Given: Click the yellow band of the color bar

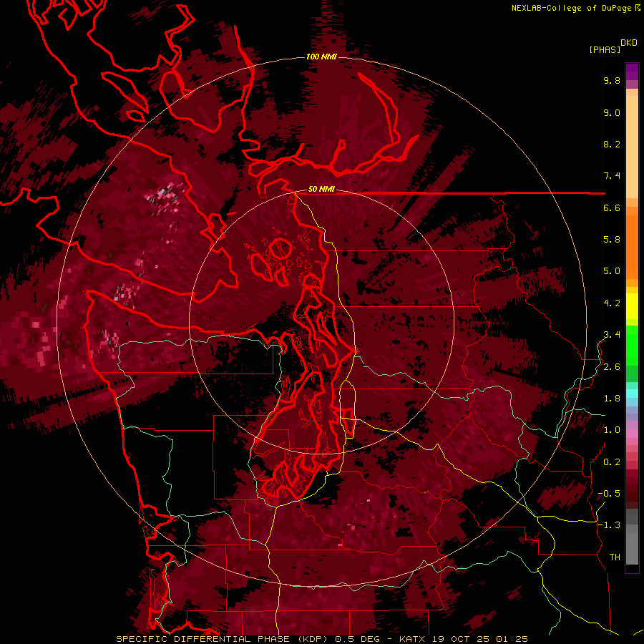Looking at the screenshot, I should pyautogui.click(x=632, y=306).
